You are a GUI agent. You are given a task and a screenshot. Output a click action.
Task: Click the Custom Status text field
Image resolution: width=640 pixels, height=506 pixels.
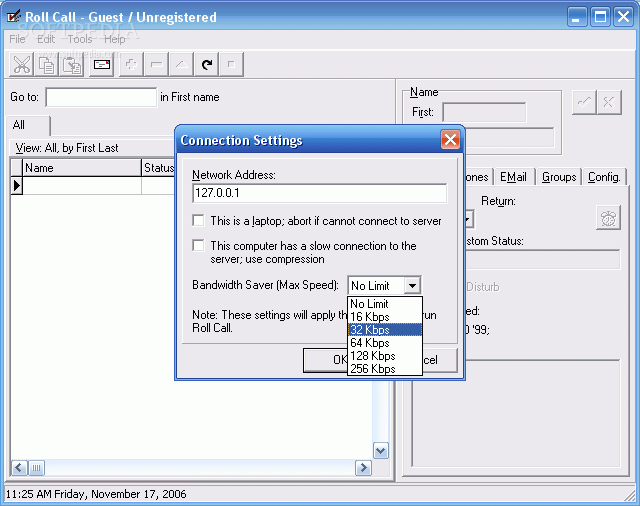click(543, 260)
